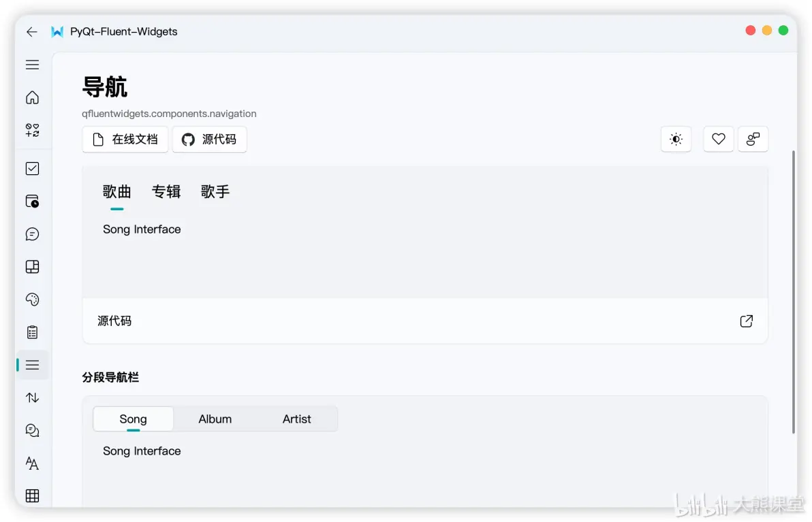Toggle the light/dark theme button
Viewport: 812px width, 522px height.
676,139
